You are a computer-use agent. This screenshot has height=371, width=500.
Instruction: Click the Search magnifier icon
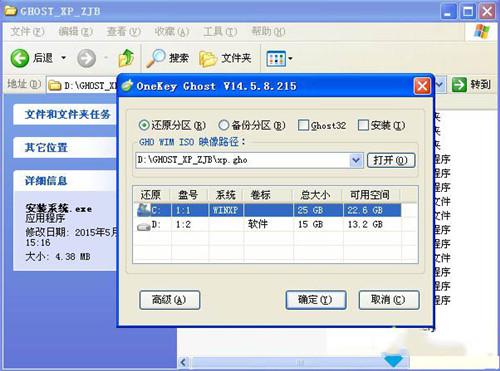pos(156,58)
